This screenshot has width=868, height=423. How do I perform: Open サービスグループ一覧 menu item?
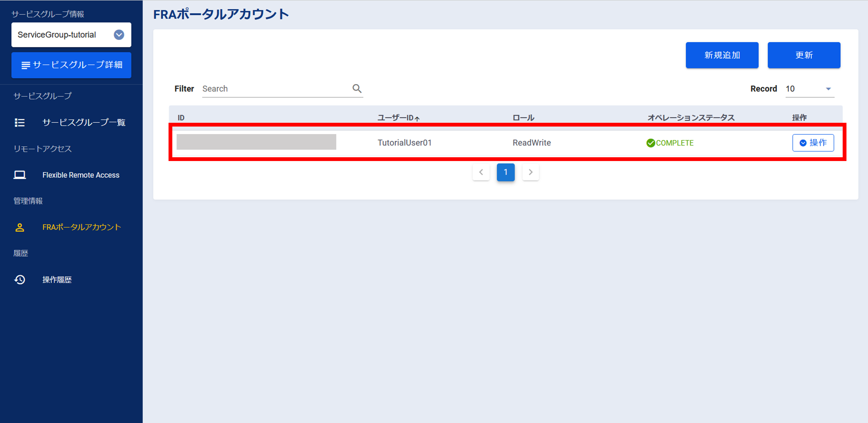coord(83,122)
